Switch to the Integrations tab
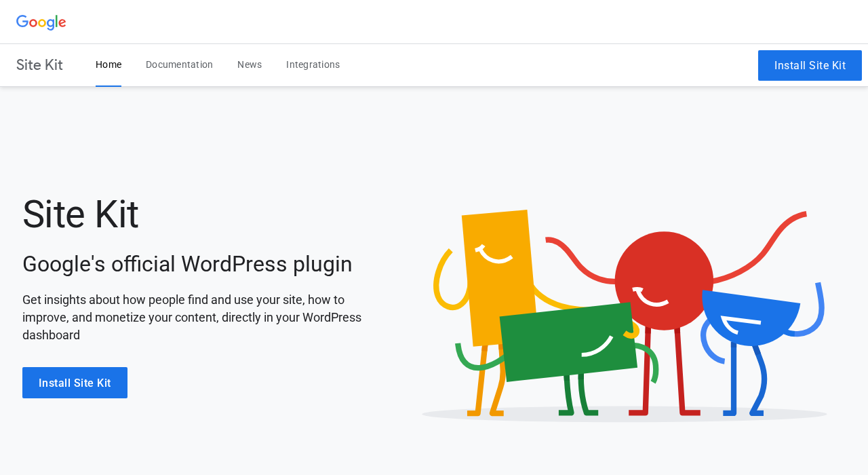This screenshot has height=475, width=868. [x=313, y=65]
